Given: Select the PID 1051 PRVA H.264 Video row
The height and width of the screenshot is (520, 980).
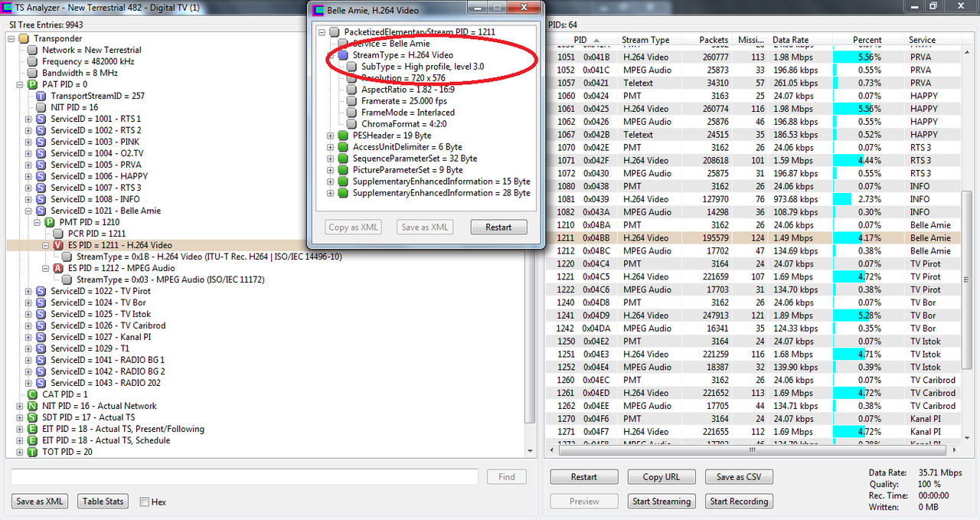Looking at the screenshot, I should pos(753,57).
